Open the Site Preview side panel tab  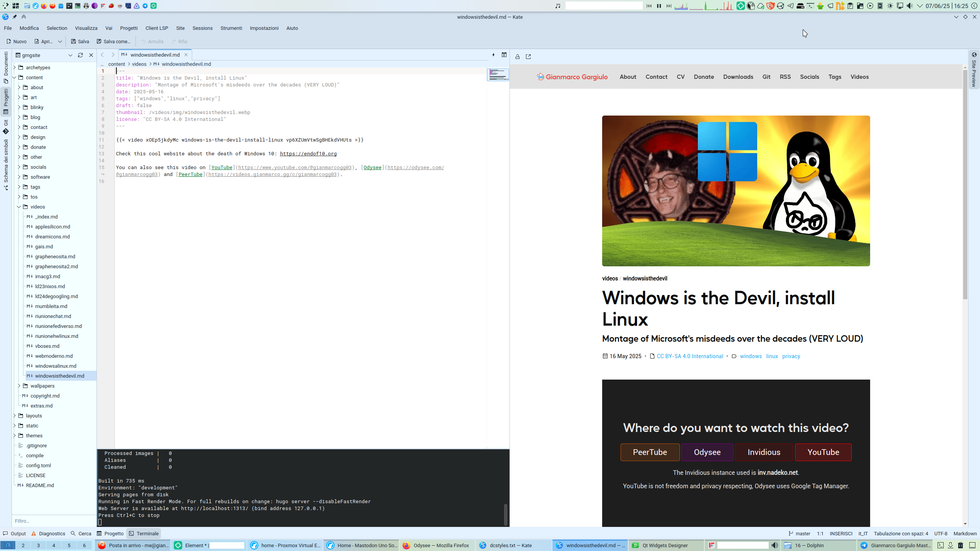point(974,69)
